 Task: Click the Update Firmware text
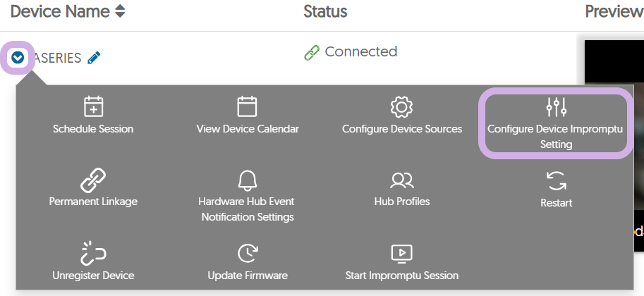coord(248,276)
